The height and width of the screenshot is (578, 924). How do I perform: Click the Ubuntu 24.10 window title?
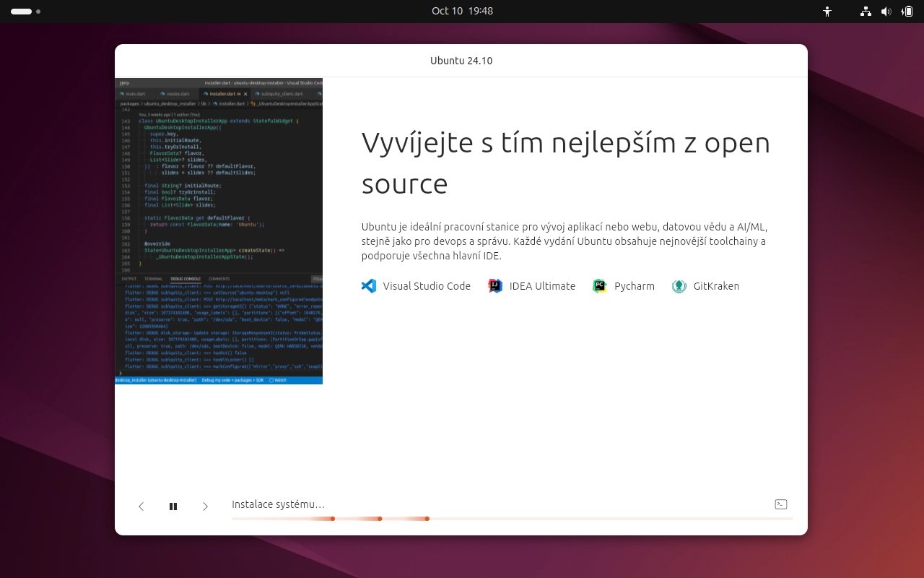(x=461, y=61)
